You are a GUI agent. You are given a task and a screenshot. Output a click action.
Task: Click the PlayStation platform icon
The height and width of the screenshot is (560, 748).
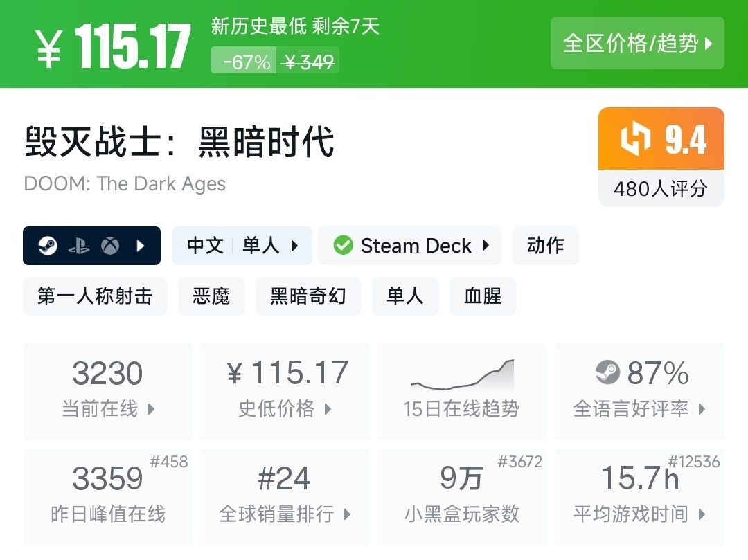pos(79,246)
